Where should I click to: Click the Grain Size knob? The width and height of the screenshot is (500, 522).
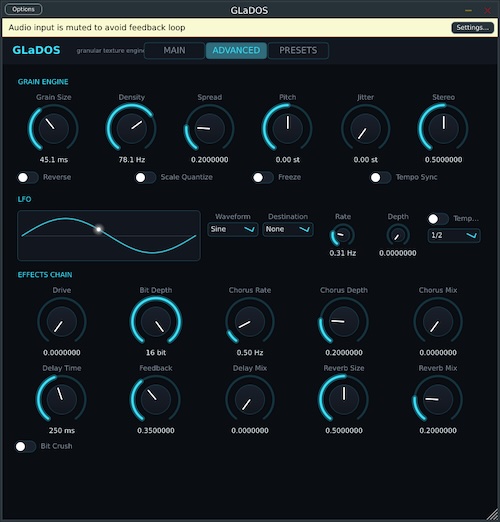coord(53,128)
